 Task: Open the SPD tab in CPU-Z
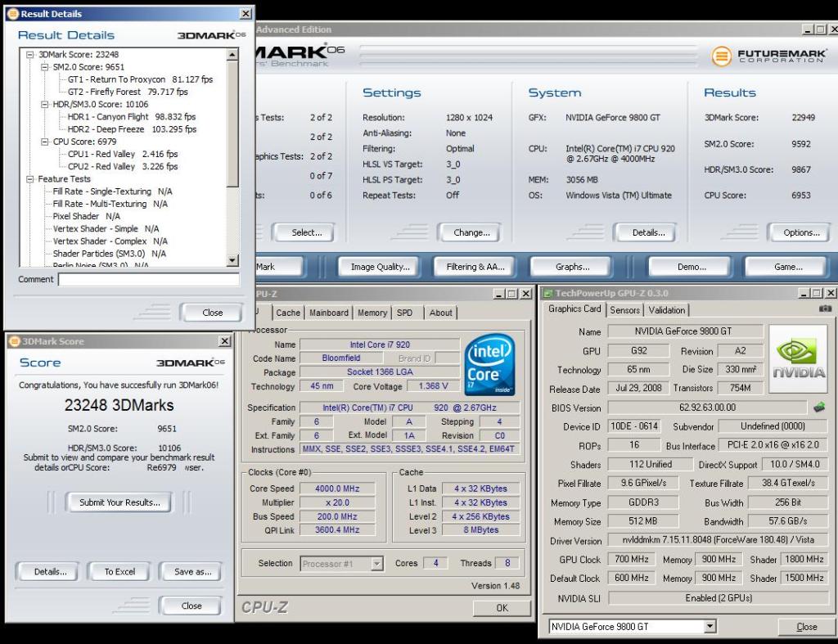click(404, 313)
